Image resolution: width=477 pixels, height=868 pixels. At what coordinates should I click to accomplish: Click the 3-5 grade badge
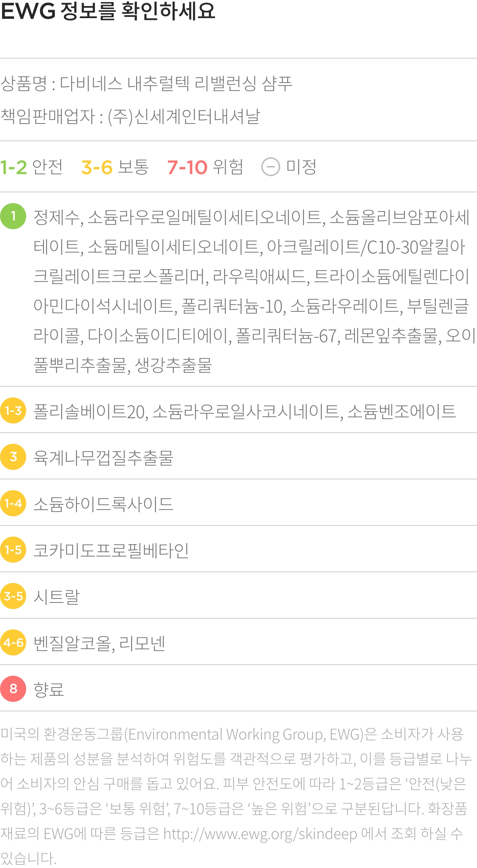click(x=13, y=596)
